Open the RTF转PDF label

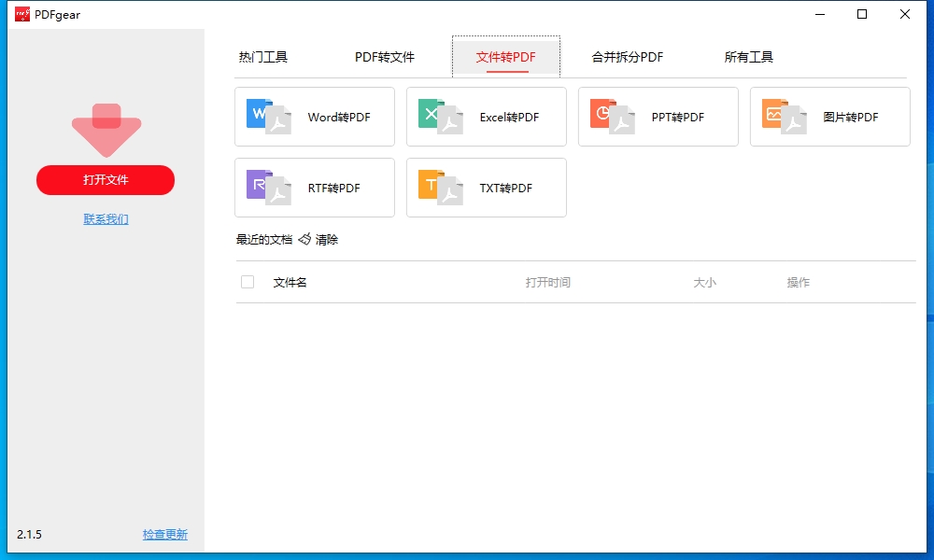tap(333, 188)
